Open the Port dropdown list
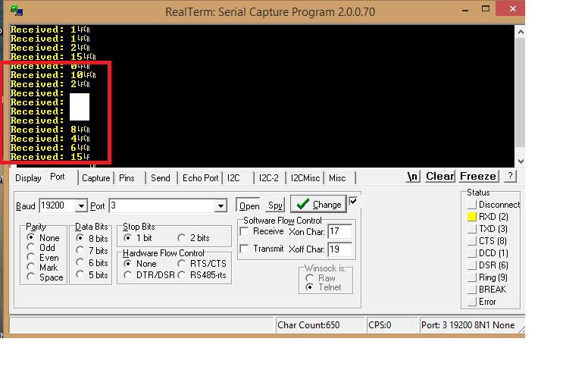 pyautogui.click(x=220, y=205)
